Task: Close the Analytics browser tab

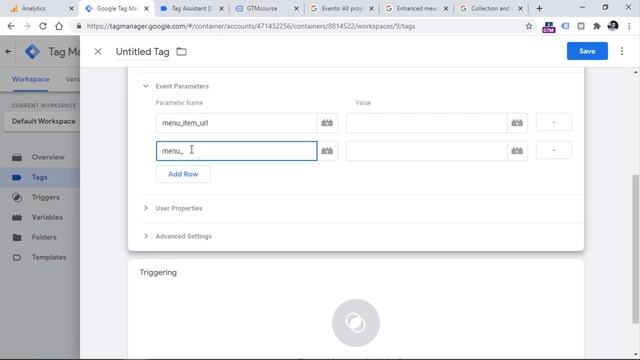Action: tap(71, 8)
